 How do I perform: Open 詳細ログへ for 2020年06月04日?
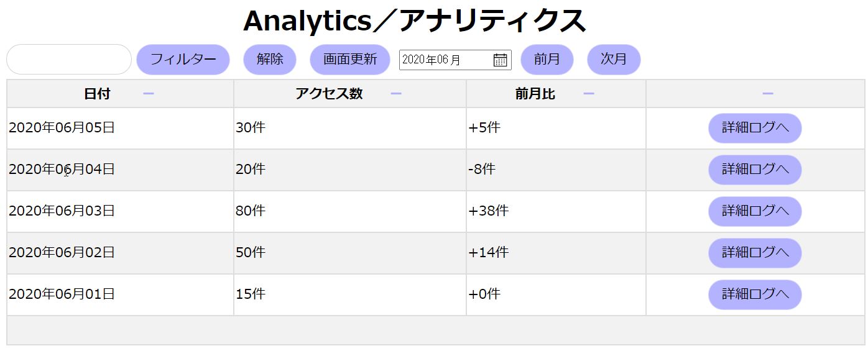(755, 170)
